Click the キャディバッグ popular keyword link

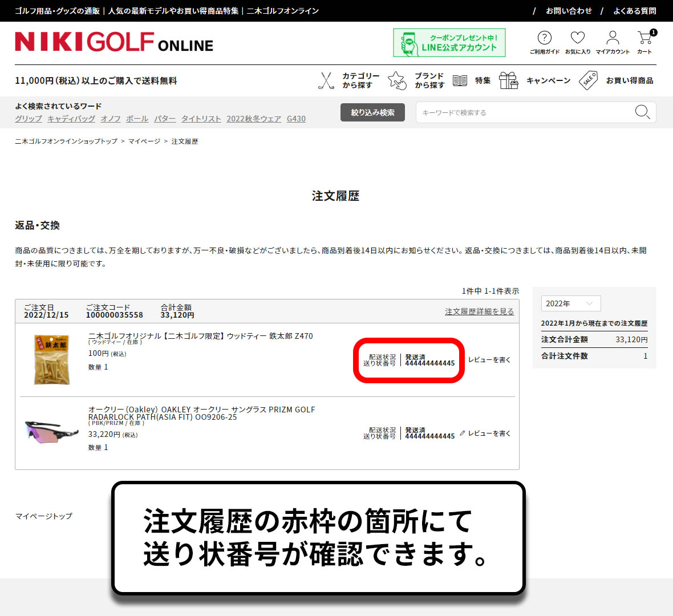pyautogui.click(x=71, y=119)
